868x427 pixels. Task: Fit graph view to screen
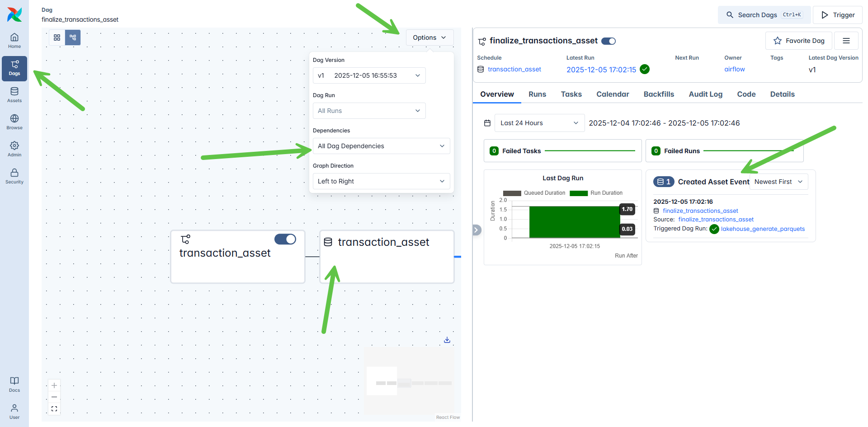54,409
